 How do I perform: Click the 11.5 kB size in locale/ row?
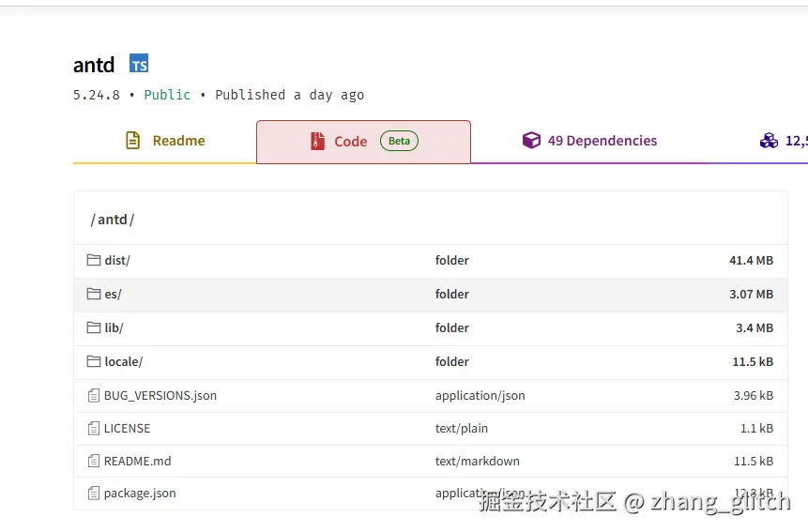pos(753,362)
